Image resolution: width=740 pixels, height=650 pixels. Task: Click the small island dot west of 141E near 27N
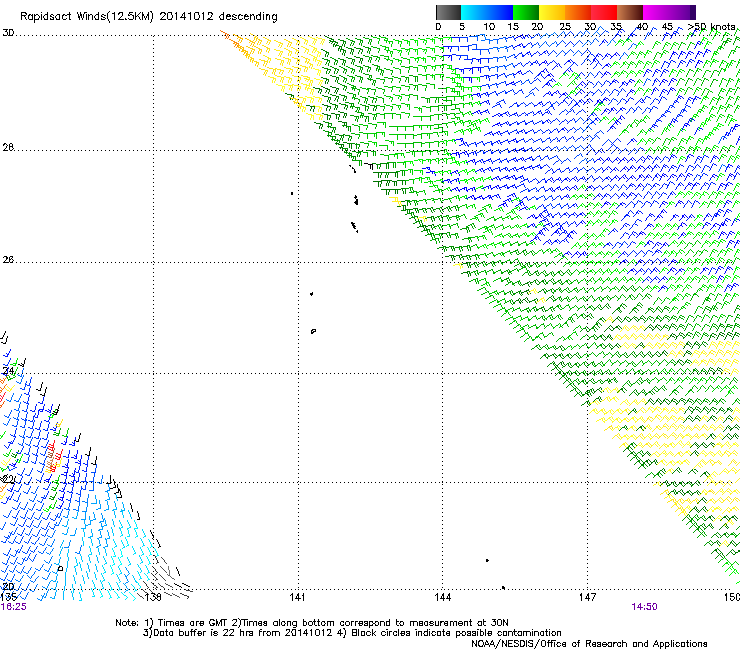(x=292, y=194)
